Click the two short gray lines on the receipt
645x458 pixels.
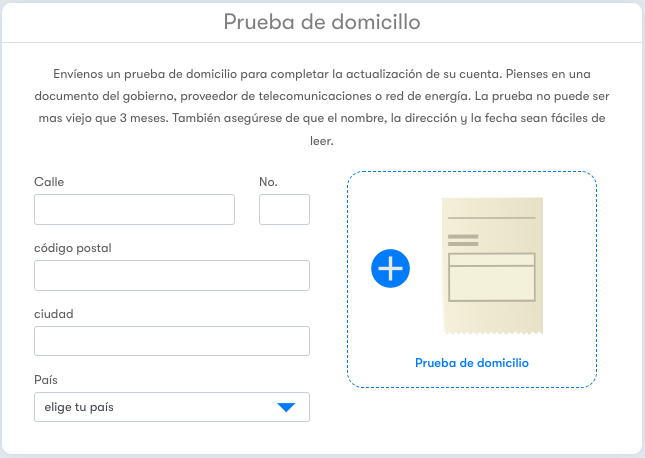click(463, 240)
